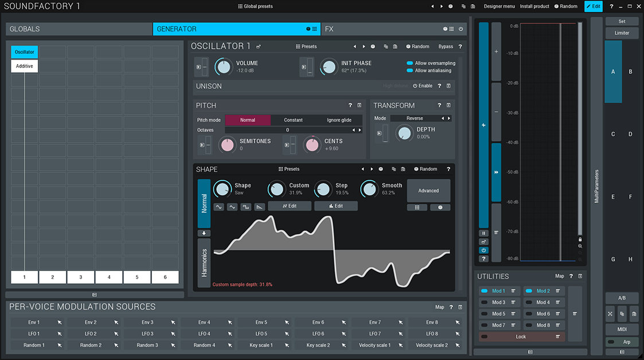
Task: Click the Limiter button
Action: (x=622, y=33)
